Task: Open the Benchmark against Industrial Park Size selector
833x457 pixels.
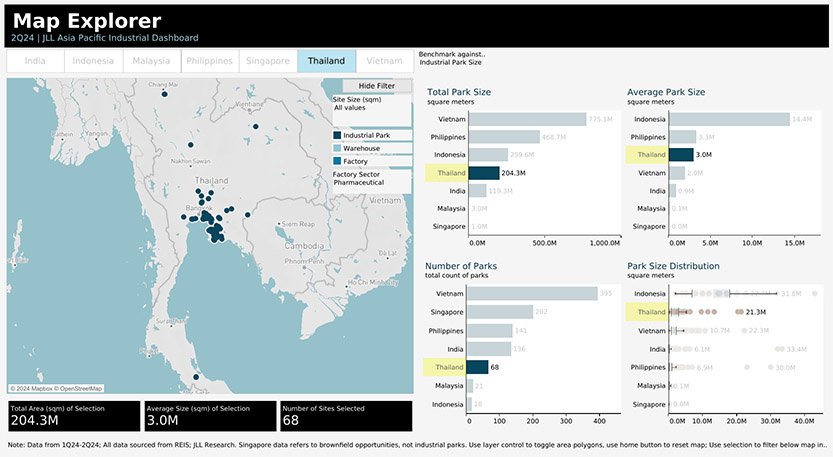Action: 452,58
